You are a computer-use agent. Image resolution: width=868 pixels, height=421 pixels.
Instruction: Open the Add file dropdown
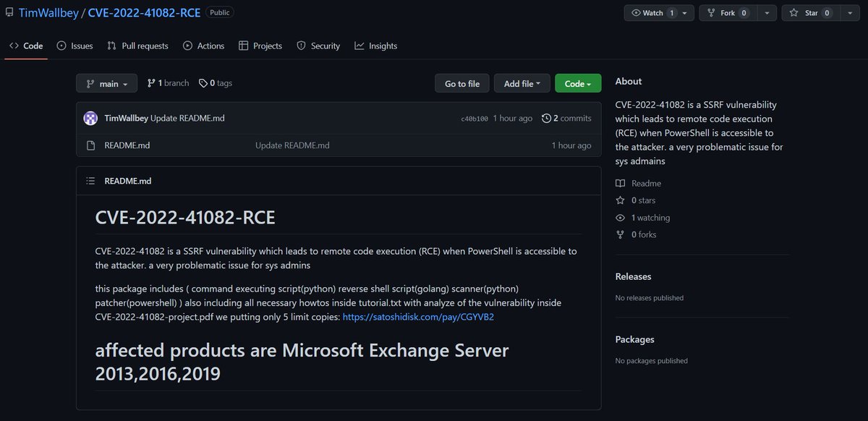click(522, 83)
